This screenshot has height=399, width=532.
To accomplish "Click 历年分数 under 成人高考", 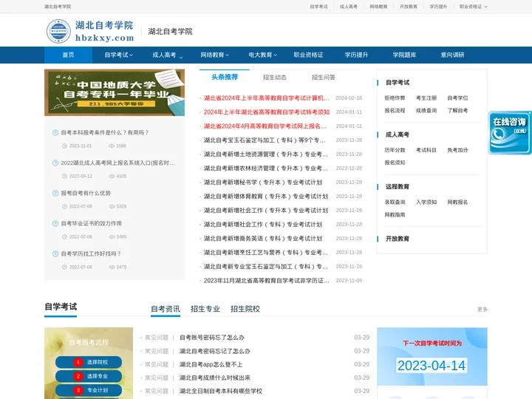I will click(x=395, y=150).
